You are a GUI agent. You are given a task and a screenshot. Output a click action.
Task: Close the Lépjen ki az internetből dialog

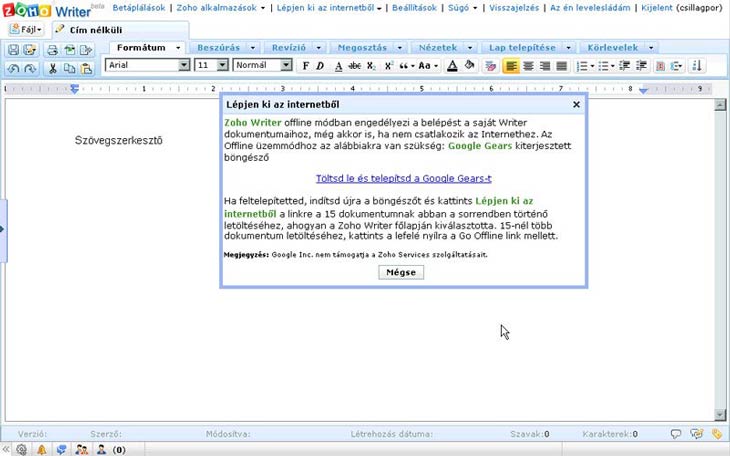point(576,104)
